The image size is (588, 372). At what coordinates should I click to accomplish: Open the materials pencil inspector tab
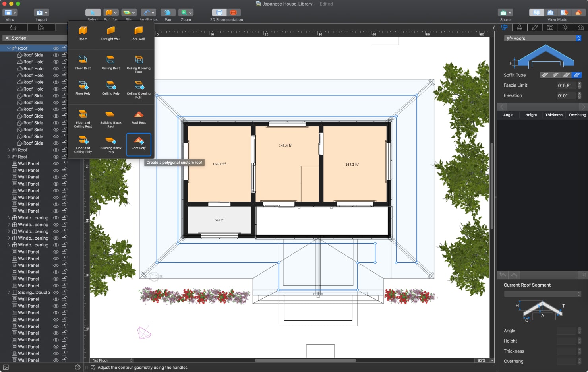(535, 27)
